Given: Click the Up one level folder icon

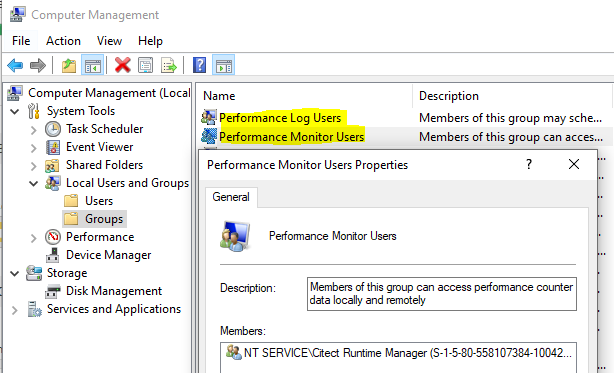Looking at the screenshot, I should [x=69, y=65].
